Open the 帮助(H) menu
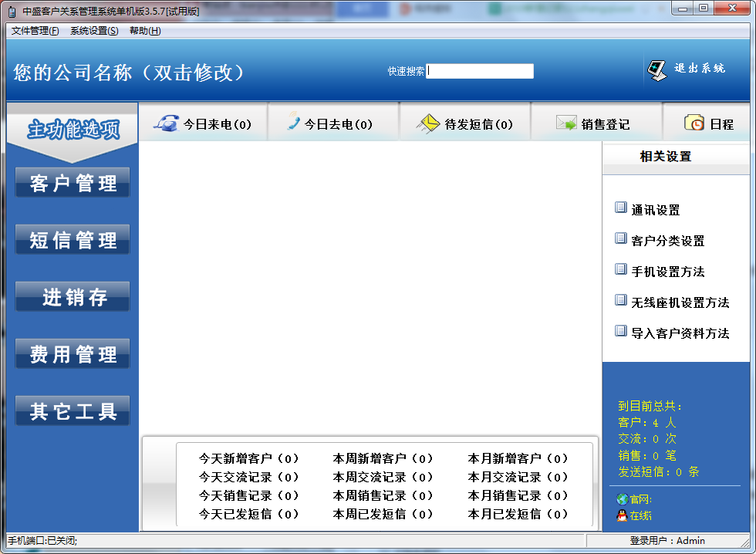This screenshot has height=554, width=756. (145, 31)
